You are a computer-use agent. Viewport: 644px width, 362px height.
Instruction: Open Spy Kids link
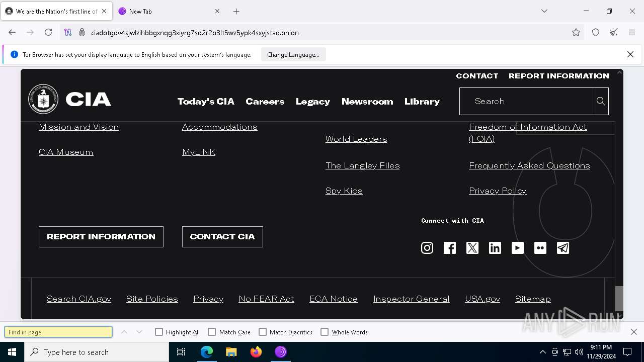(344, 191)
